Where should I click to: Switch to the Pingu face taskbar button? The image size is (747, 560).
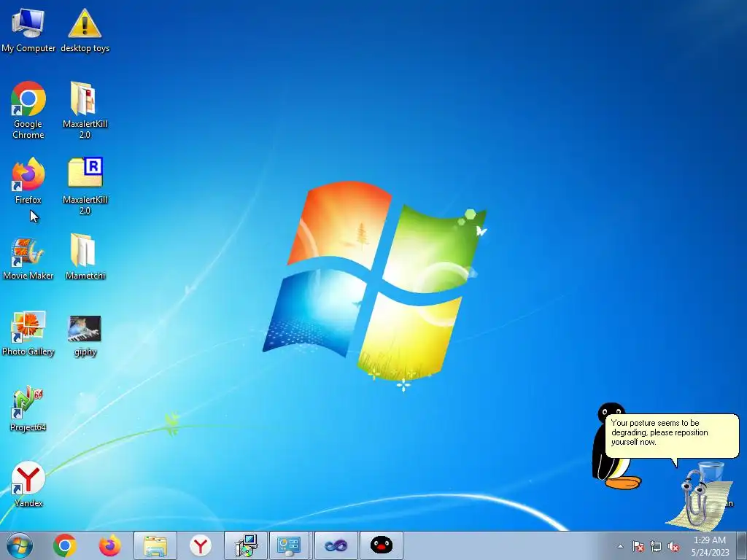(381, 545)
